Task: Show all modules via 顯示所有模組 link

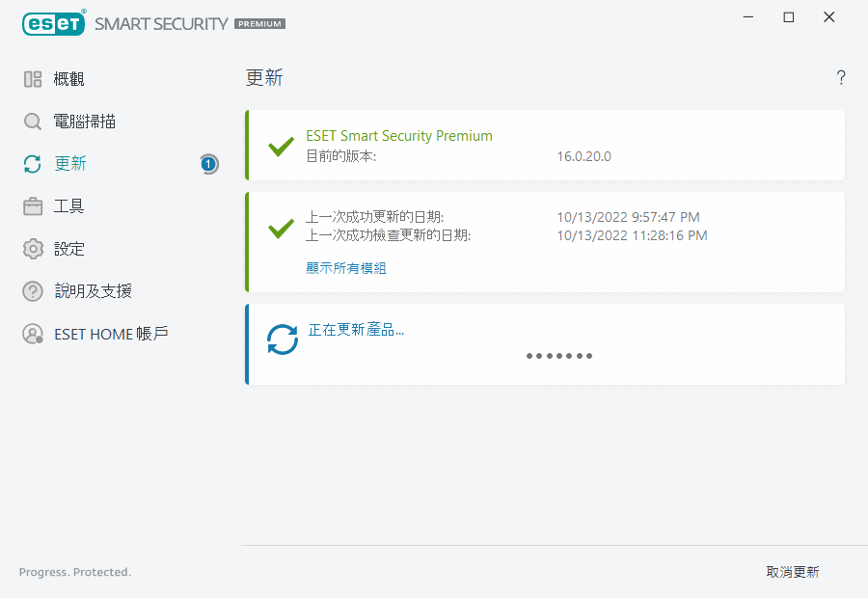Action: [346, 268]
